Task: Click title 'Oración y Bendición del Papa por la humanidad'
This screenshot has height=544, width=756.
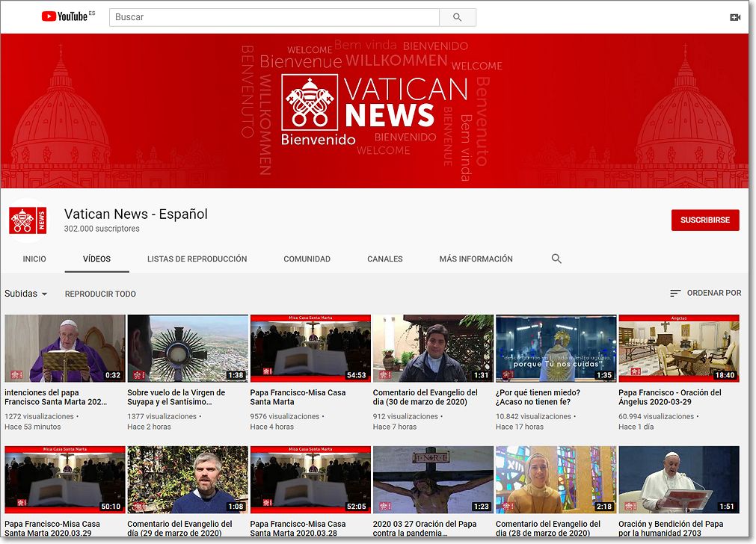Action: tap(671, 528)
